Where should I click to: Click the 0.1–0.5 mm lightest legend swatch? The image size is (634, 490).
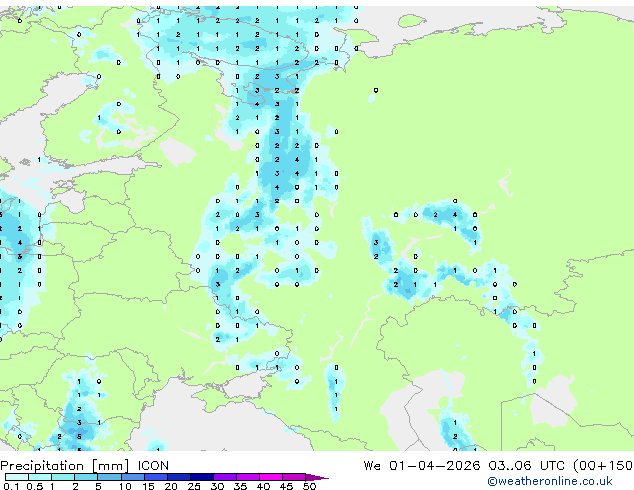tap(17, 477)
